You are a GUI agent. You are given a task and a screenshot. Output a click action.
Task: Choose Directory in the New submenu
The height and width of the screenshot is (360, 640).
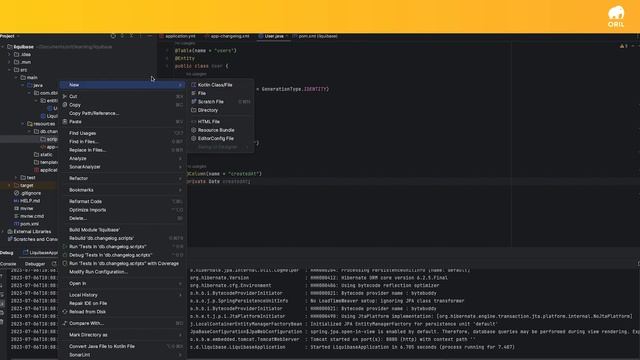click(220, 110)
